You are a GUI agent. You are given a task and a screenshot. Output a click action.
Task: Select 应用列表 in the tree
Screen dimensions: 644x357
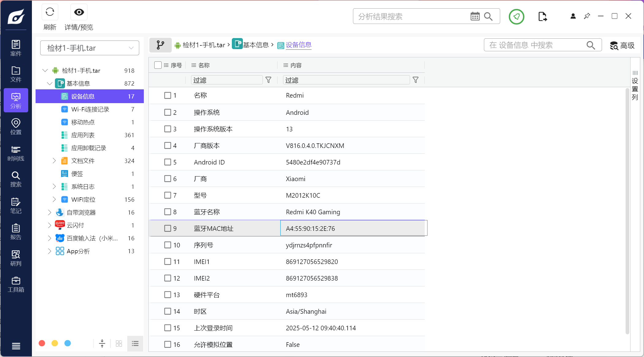pos(83,135)
